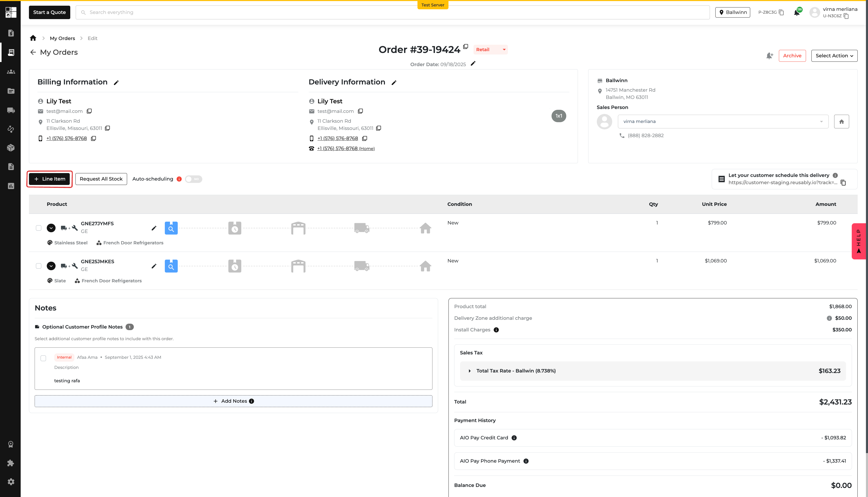Click the home breadcrumb icon
Viewport: 868px width, 497px height.
pos(33,38)
